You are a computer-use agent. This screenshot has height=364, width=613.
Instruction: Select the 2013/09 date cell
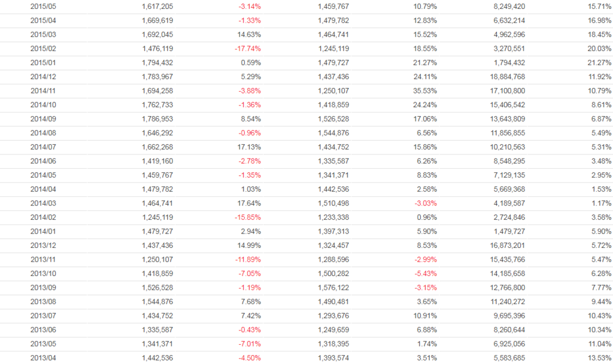(x=42, y=288)
